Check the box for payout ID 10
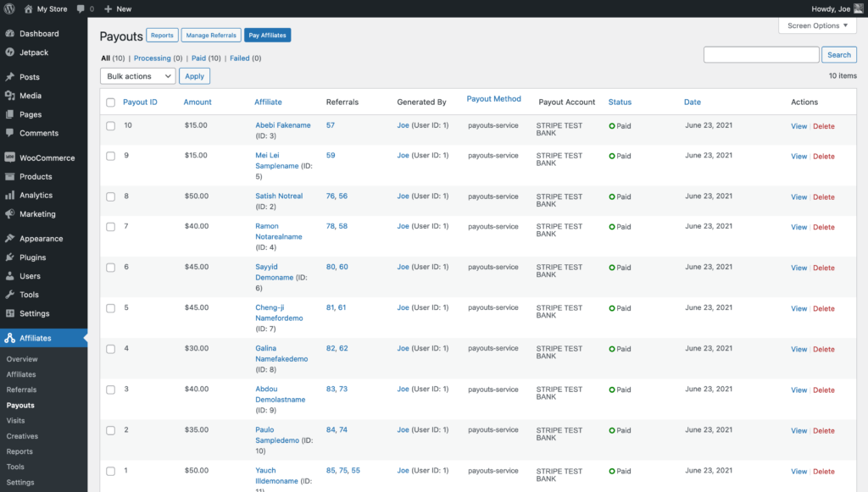The image size is (868, 492). 110,126
